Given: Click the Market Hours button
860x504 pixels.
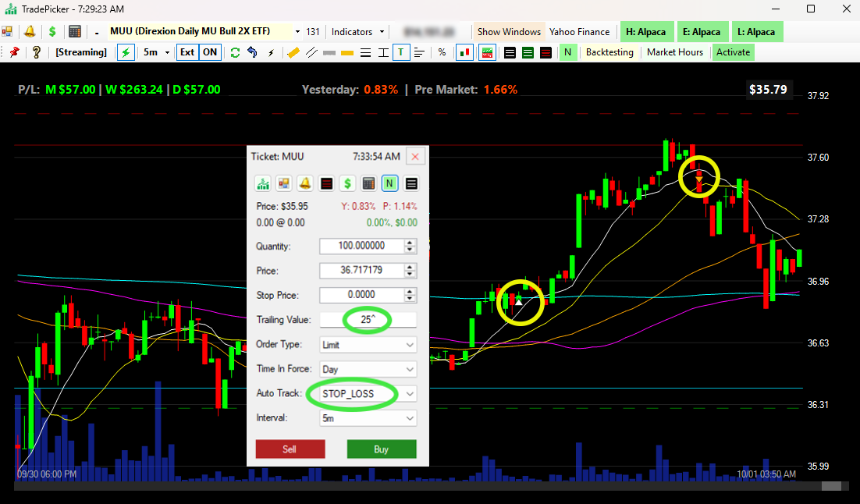Looking at the screenshot, I should coord(674,52).
